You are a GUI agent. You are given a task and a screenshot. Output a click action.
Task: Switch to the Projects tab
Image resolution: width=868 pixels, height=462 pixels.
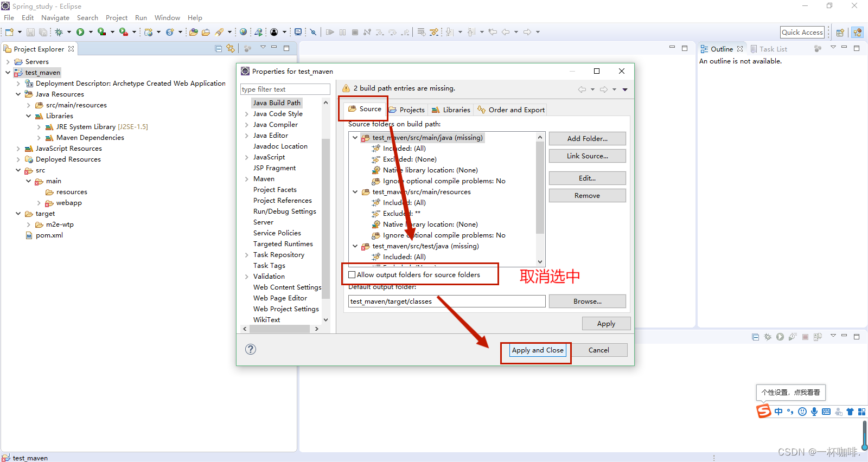[x=407, y=110]
